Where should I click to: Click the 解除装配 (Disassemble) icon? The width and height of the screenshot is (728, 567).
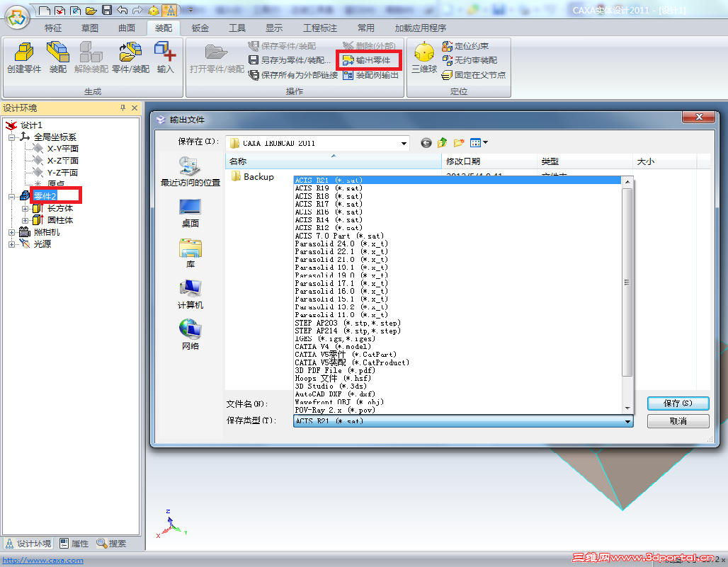(91, 57)
